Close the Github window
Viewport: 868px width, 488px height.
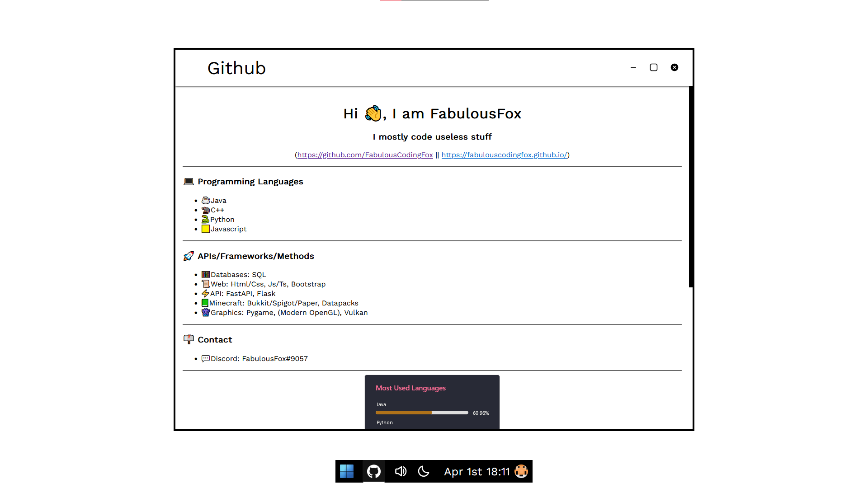tap(675, 67)
